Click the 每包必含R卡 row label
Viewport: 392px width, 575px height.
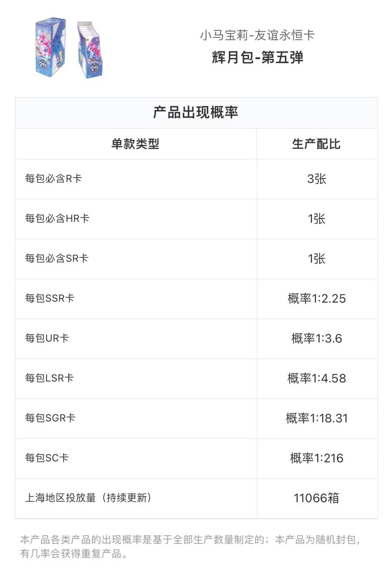54,179
